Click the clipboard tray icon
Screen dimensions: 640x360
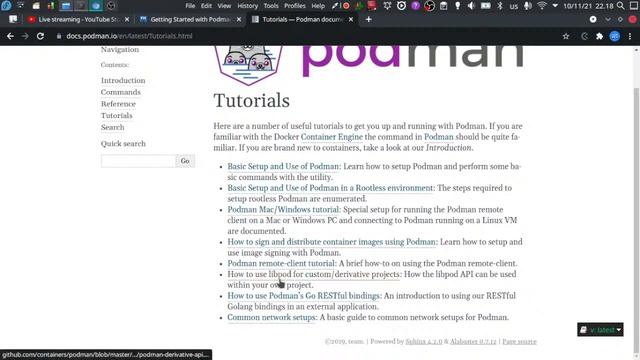click(x=444, y=6)
